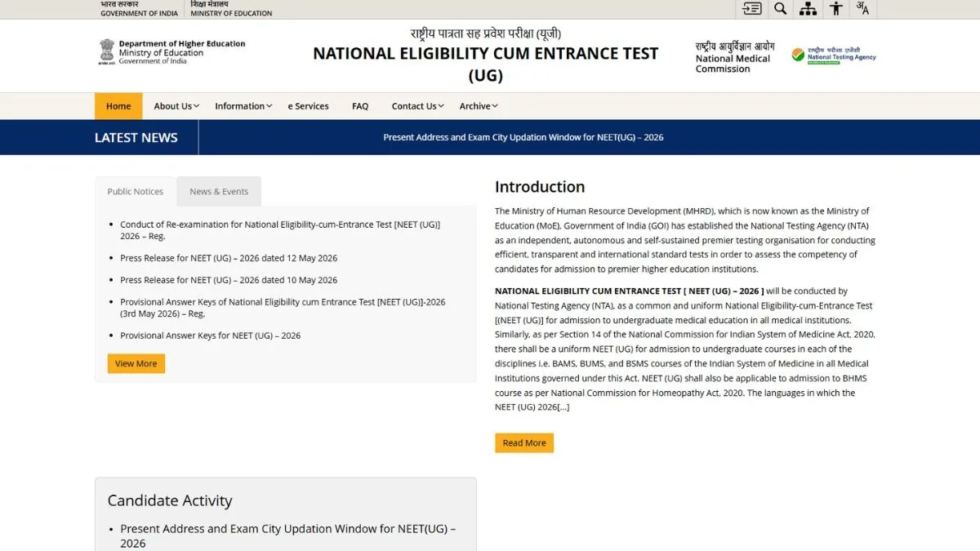980x551 pixels.
Task: Open the search magnifier icon
Action: 780,8
